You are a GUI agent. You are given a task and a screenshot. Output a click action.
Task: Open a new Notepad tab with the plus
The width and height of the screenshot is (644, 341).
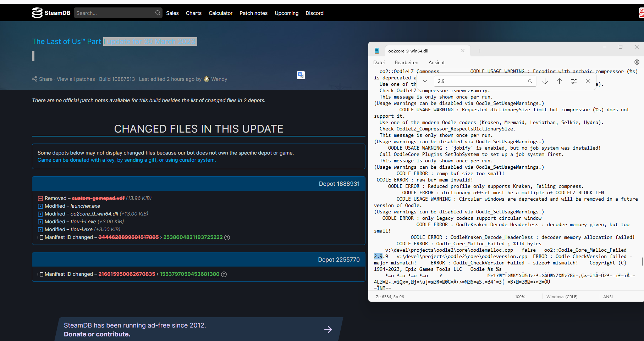coord(479,51)
